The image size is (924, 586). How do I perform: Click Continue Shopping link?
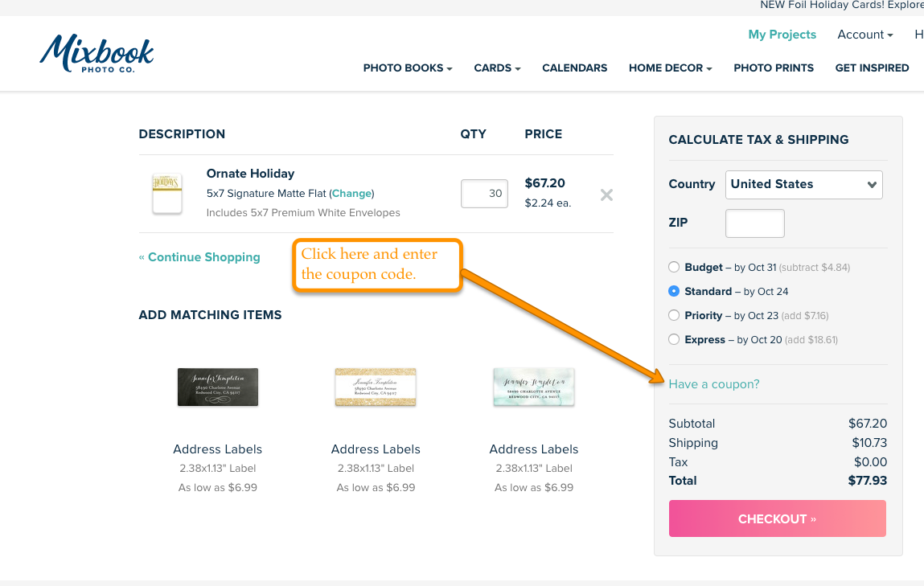(199, 257)
